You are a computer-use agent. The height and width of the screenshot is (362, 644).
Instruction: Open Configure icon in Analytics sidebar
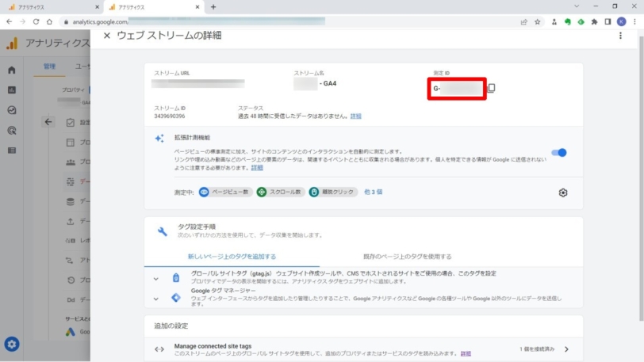click(11, 151)
